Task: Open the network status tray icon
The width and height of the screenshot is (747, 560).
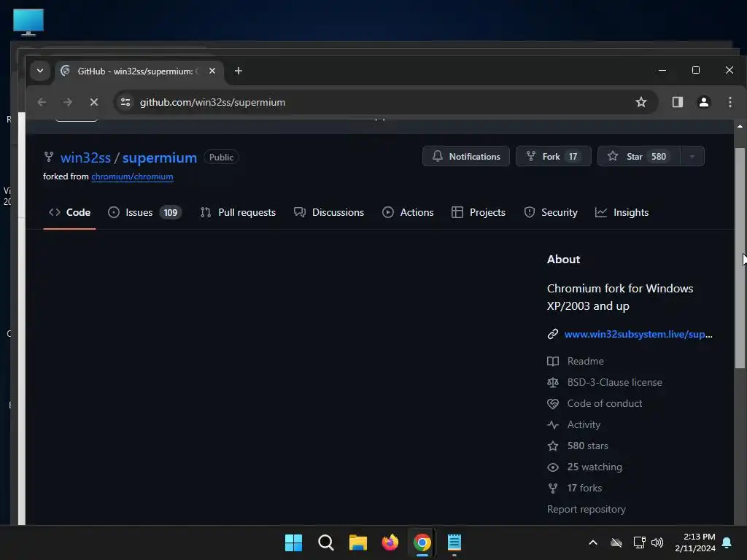Action: click(x=639, y=542)
